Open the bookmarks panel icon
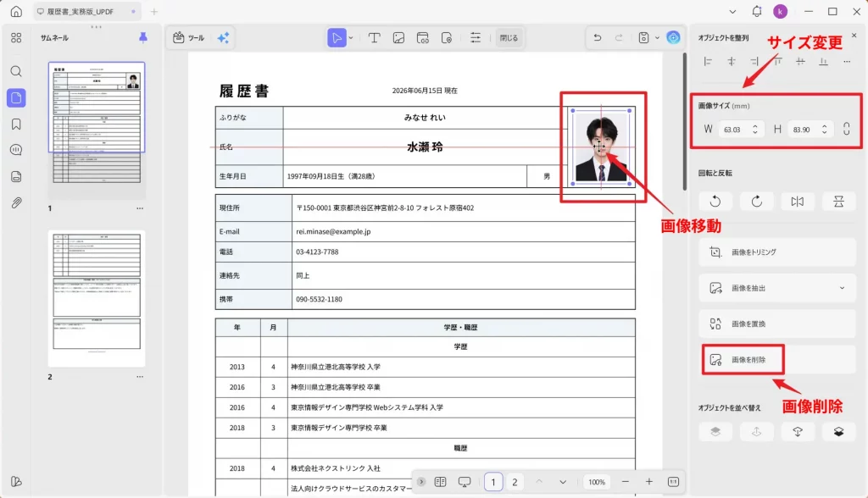Viewport: 868px width, 498px height. pyautogui.click(x=16, y=124)
